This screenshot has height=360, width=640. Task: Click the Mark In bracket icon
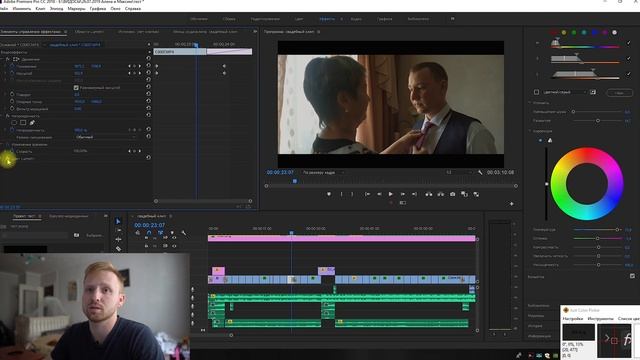click(342, 194)
